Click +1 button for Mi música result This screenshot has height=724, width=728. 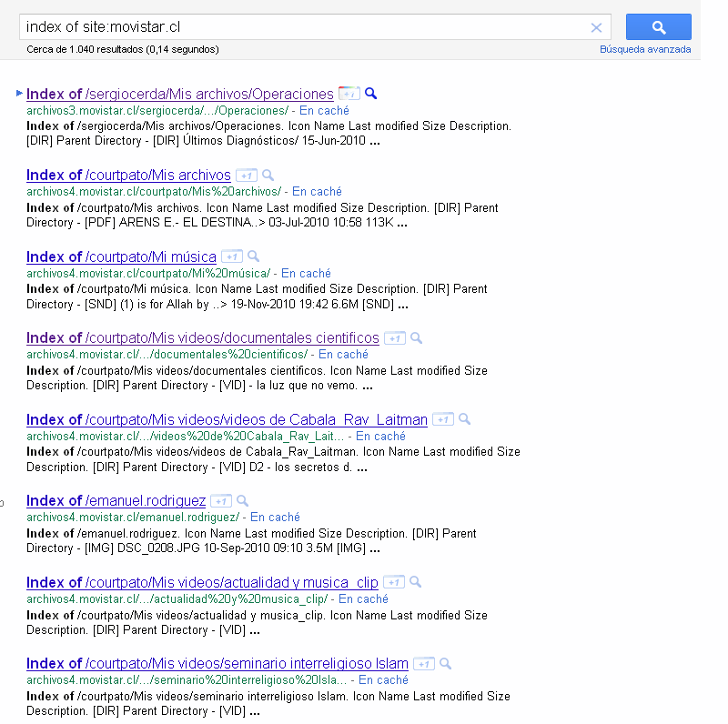click(x=232, y=256)
